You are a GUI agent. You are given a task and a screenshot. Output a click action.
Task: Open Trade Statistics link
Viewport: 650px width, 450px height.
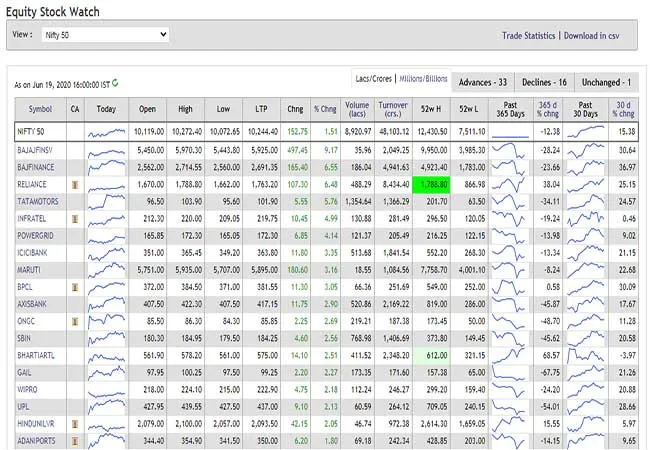(x=529, y=36)
